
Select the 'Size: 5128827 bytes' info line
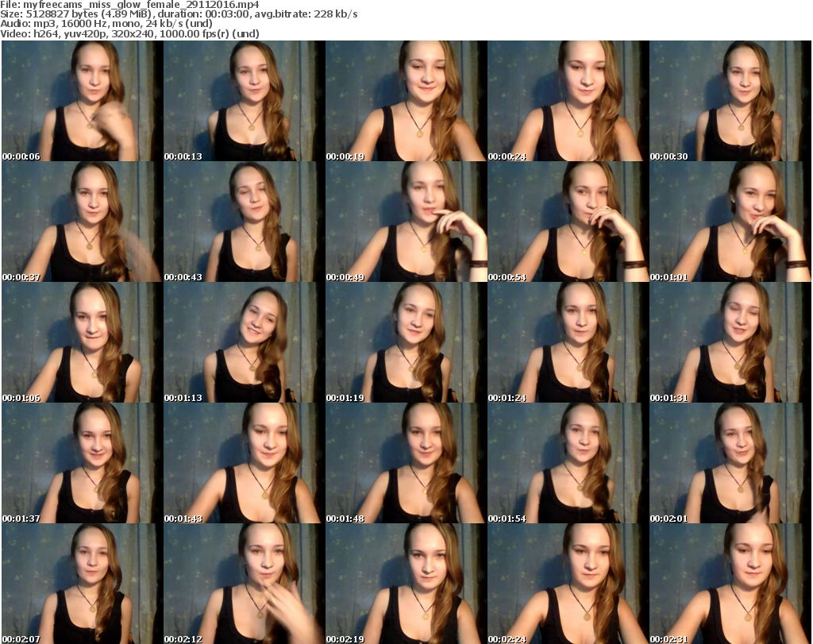(179, 14)
